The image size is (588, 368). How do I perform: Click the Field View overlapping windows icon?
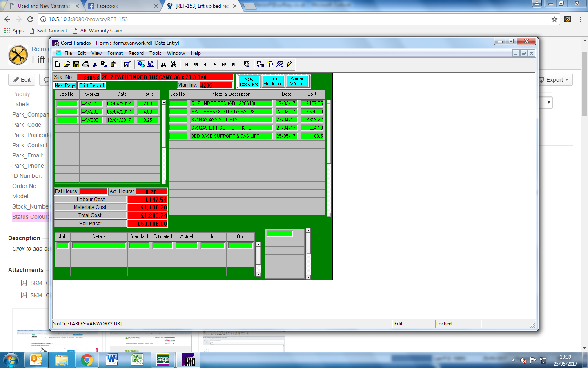(270, 64)
